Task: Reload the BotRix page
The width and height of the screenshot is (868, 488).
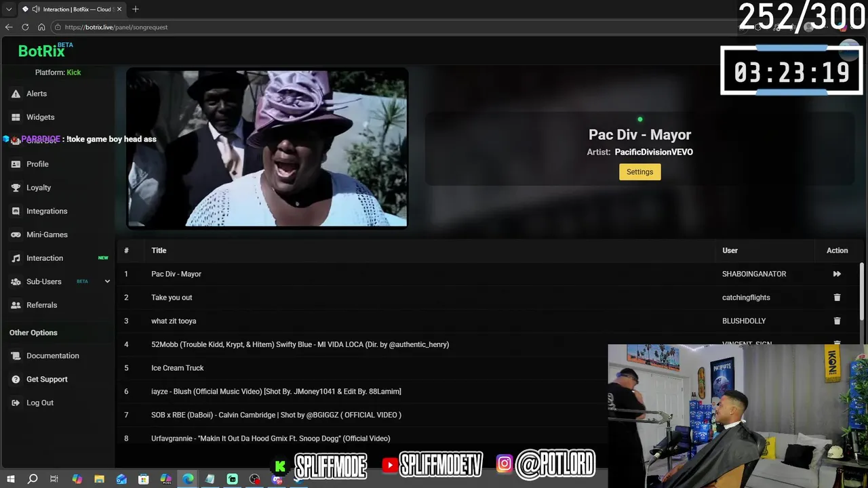Action: coord(25,27)
